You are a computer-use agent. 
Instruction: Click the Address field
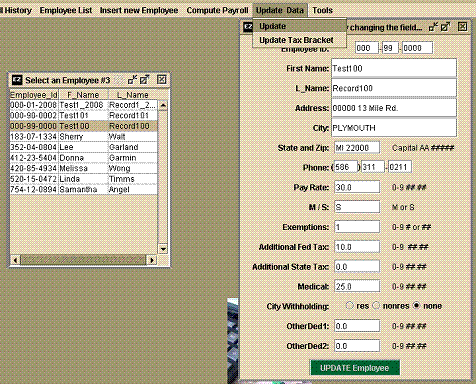click(394, 108)
